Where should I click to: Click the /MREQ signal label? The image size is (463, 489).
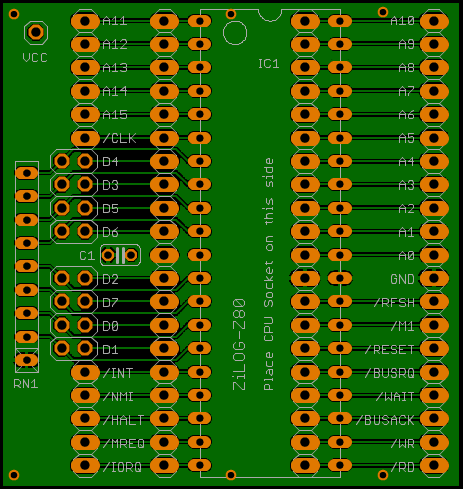123,443
